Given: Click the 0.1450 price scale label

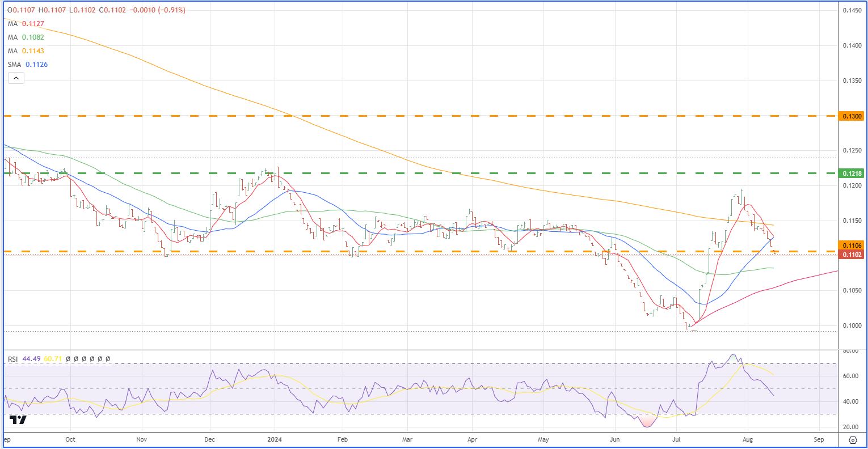Looking at the screenshot, I should pos(853,10).
